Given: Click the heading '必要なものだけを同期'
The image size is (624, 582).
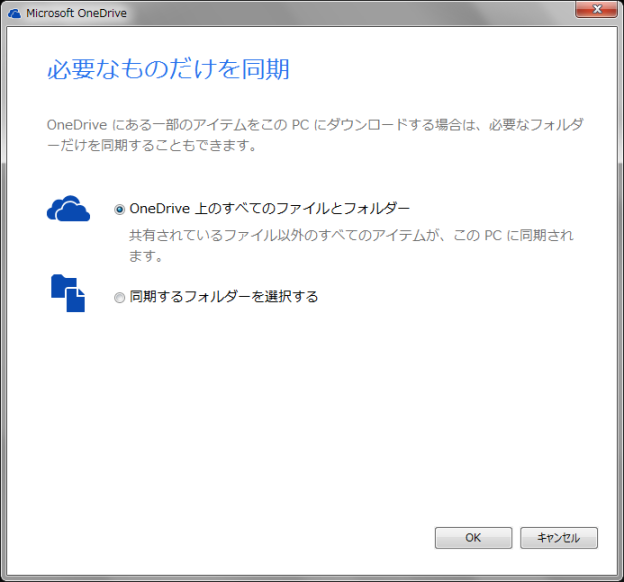Looking at the screenshot, I should coord(168,69).
